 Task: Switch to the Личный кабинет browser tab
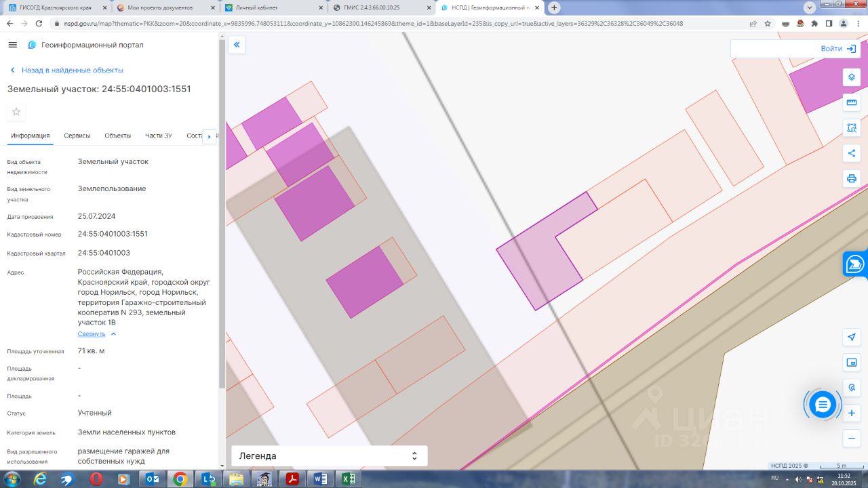click(x=273, y=7)
